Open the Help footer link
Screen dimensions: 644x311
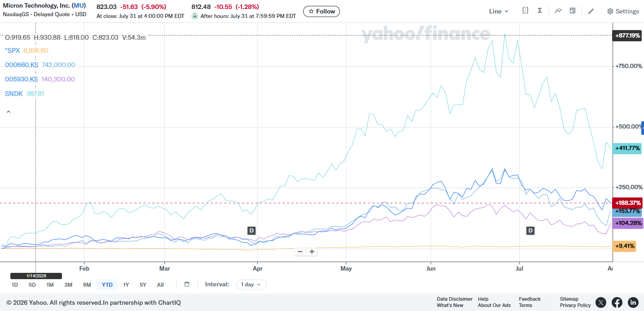click(483, 299)
